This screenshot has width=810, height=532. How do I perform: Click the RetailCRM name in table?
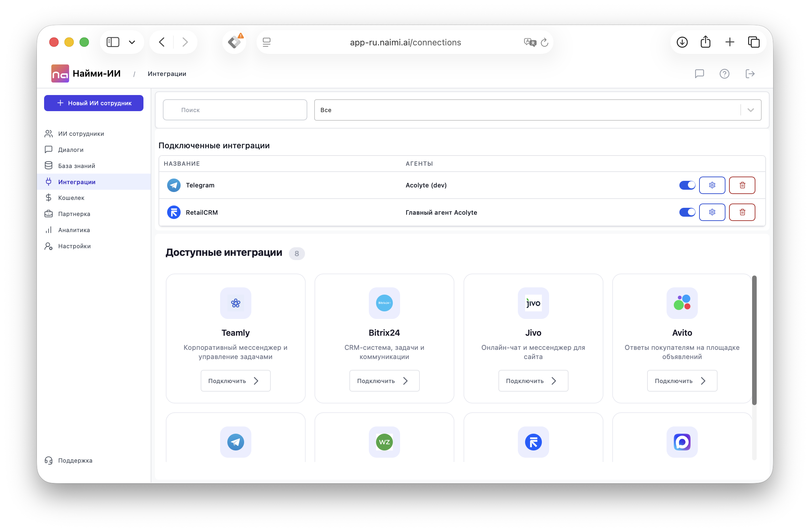[x=201, y=212]
